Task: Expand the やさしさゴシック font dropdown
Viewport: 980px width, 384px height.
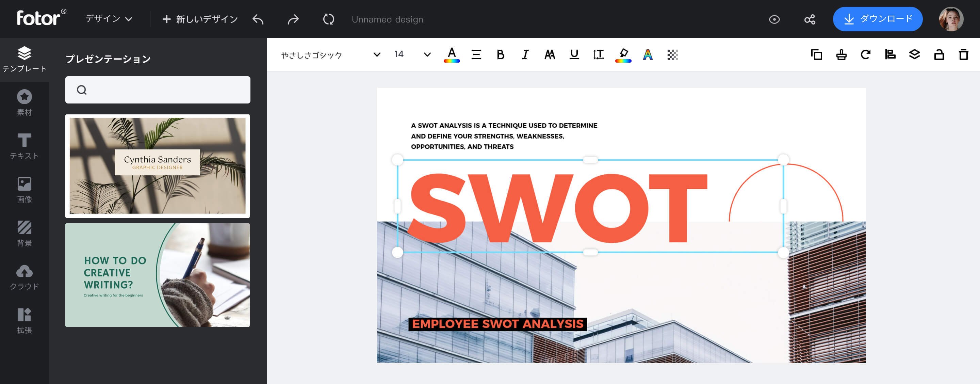Action: (x=377, y=55)
